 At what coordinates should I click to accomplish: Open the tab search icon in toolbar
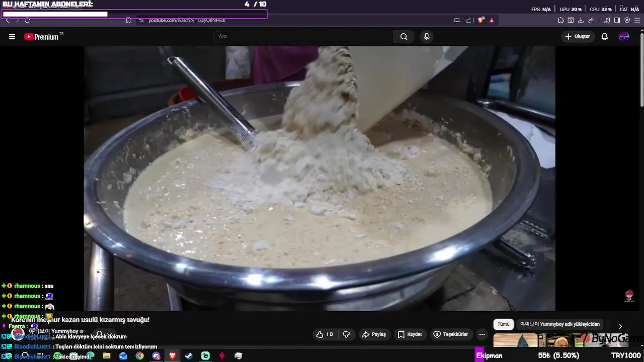pyautogui.click(x=571, y=20)
